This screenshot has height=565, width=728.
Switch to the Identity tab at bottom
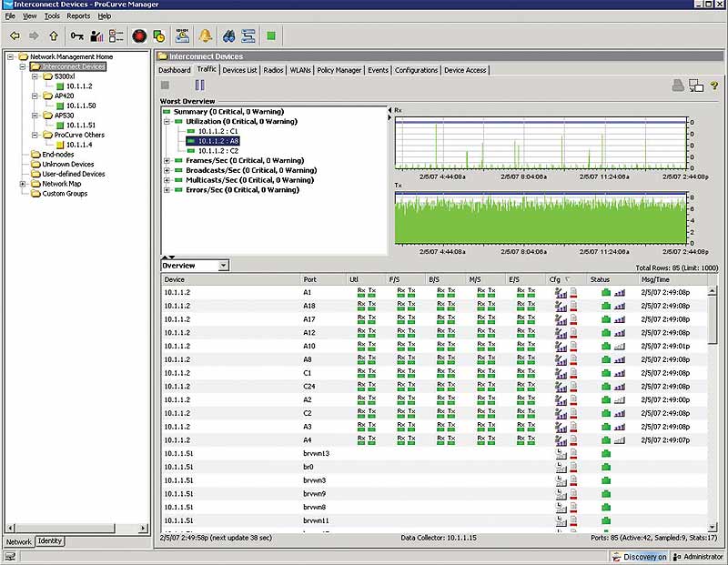pos(49,541)
